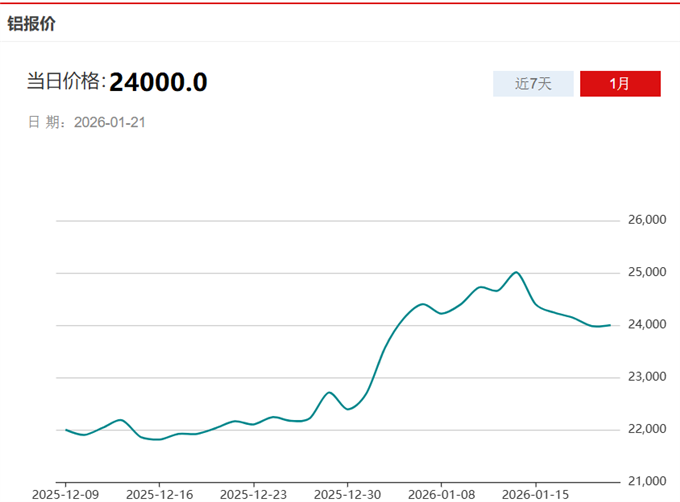Click the 22,000 y-axis label
The image size is (680, 502).
point(646,429)
